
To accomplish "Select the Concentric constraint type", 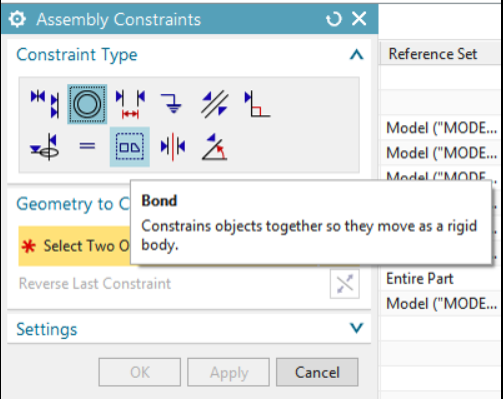I will (x=87, y=104).
